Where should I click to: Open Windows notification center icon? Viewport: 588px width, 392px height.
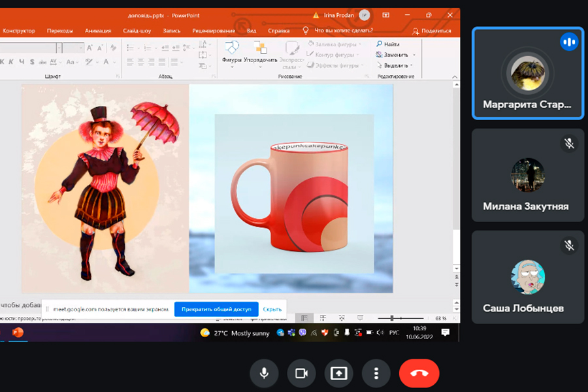coord(446,333)
